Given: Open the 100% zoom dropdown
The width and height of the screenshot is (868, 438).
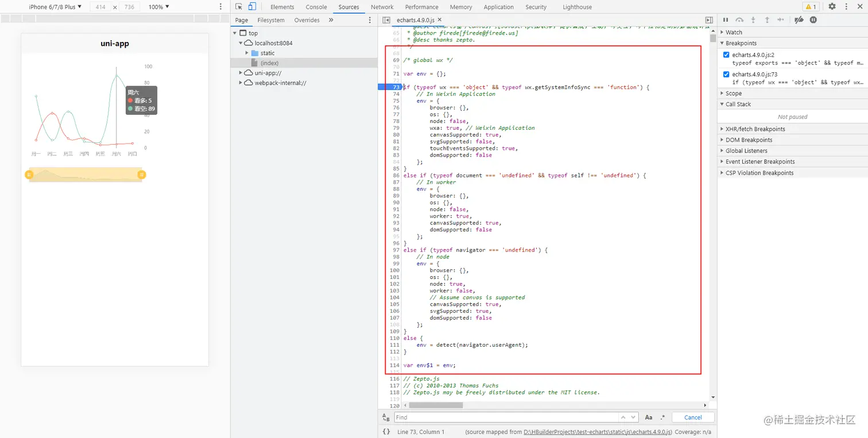Looking at the screenshot, I should pyautogui.click(x=158, y=7).
